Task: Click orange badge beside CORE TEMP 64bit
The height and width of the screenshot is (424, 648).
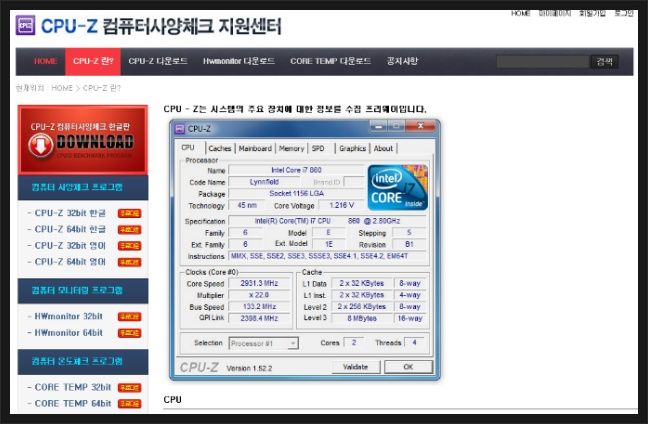Action: point(129,404)
